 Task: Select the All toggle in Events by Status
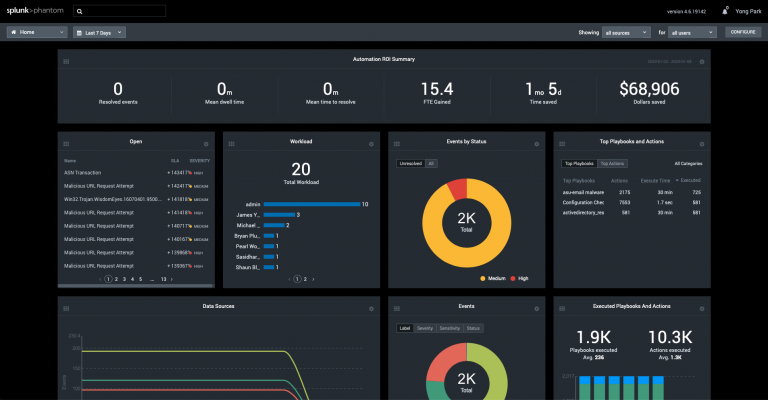tap(431, 164)
